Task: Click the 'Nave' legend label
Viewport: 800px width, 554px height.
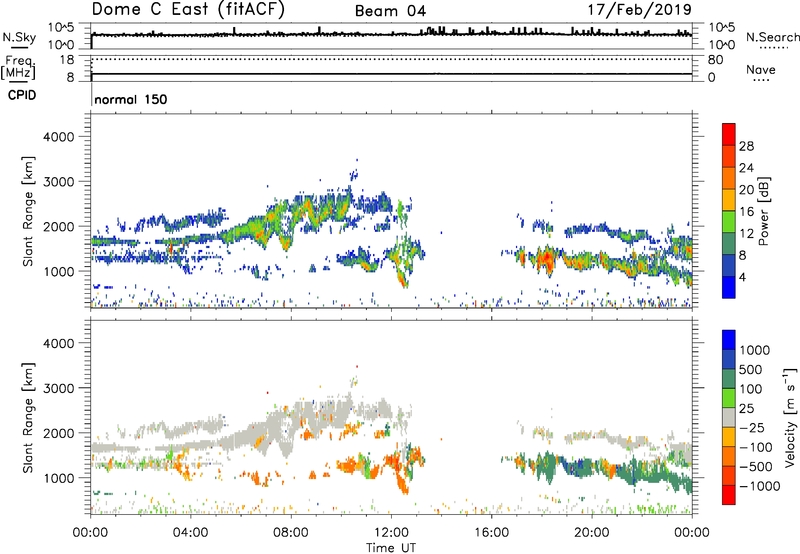Action: coord(761,70)
